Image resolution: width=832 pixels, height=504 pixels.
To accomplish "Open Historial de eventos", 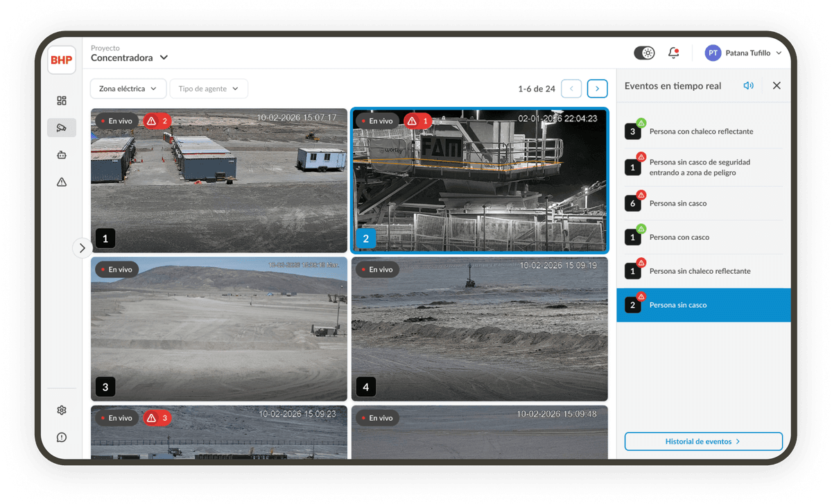I will 703,441.
